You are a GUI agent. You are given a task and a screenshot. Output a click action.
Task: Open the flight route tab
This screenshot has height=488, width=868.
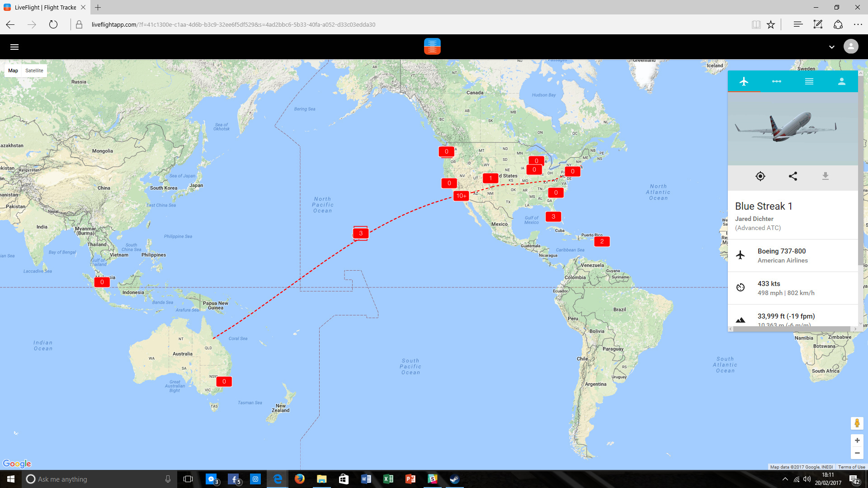776,81
